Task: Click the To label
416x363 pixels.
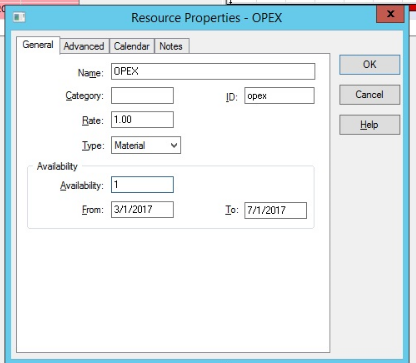Action: tap(232, 210)
